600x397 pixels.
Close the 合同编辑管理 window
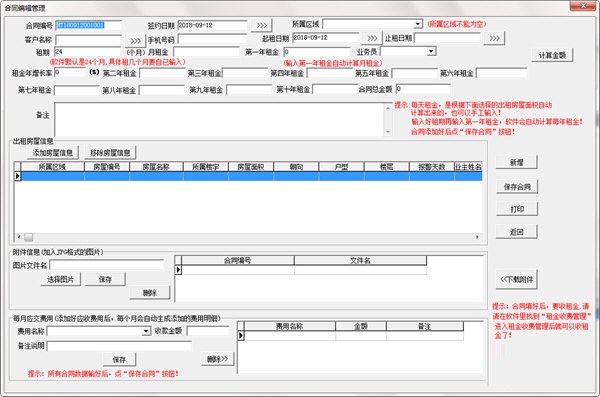583,6
